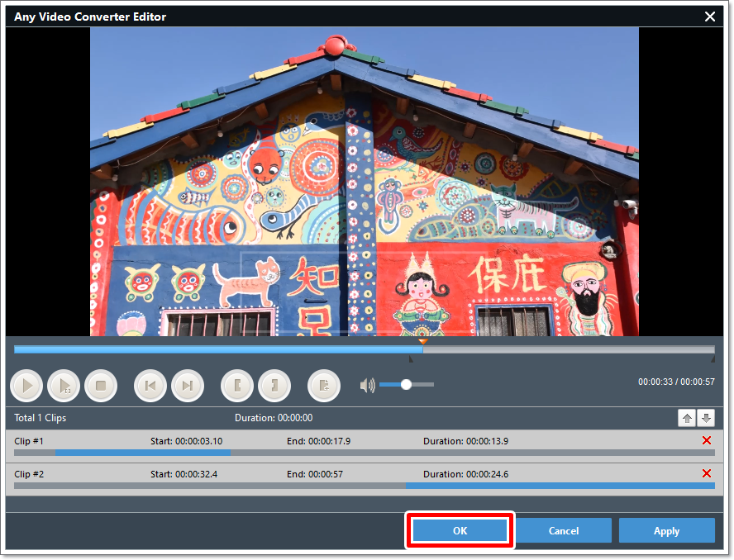Move selected clip up in list
Screen dimensions: 734x560
687,418
